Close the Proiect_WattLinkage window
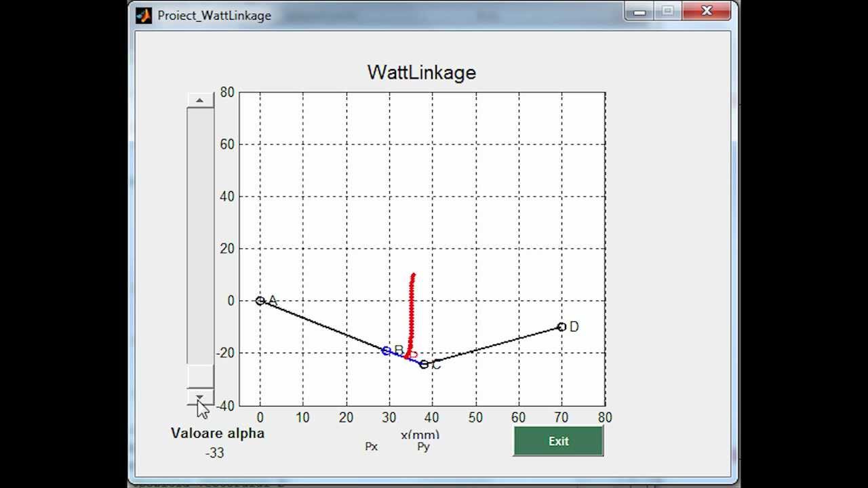Screen dimensions: 868x488 (707, 12)
